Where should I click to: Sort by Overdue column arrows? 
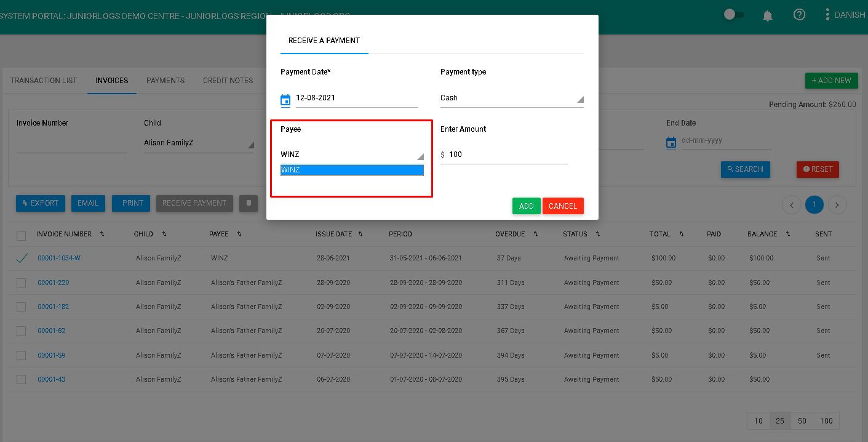535,235
